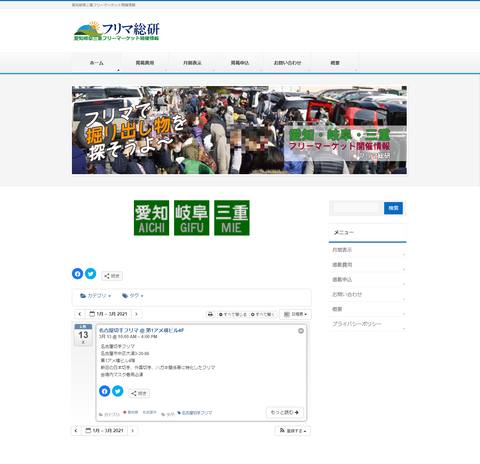Click the Mie green prefecture sign
The image size is (480, 464).
(x=232, y=218)
